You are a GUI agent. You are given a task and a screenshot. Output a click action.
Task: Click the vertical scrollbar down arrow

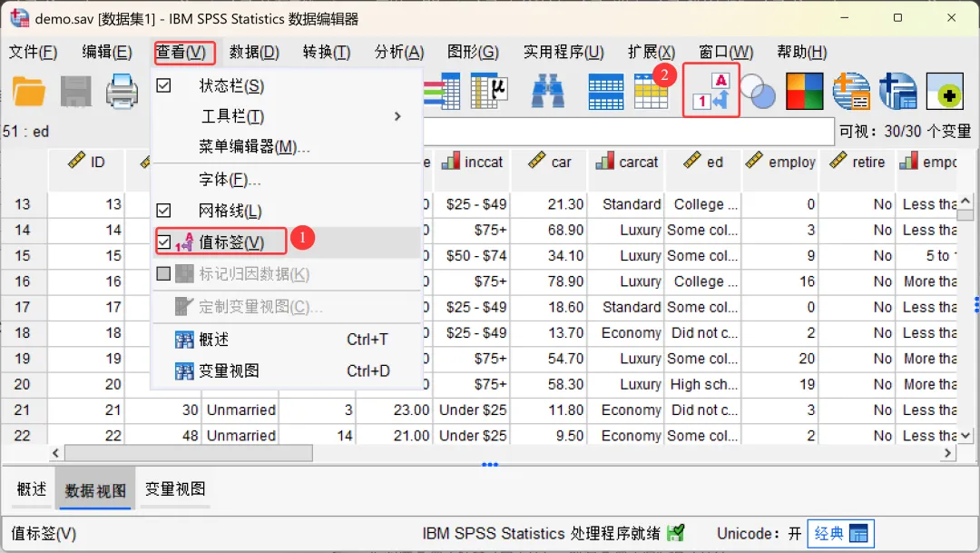(965, 435)
